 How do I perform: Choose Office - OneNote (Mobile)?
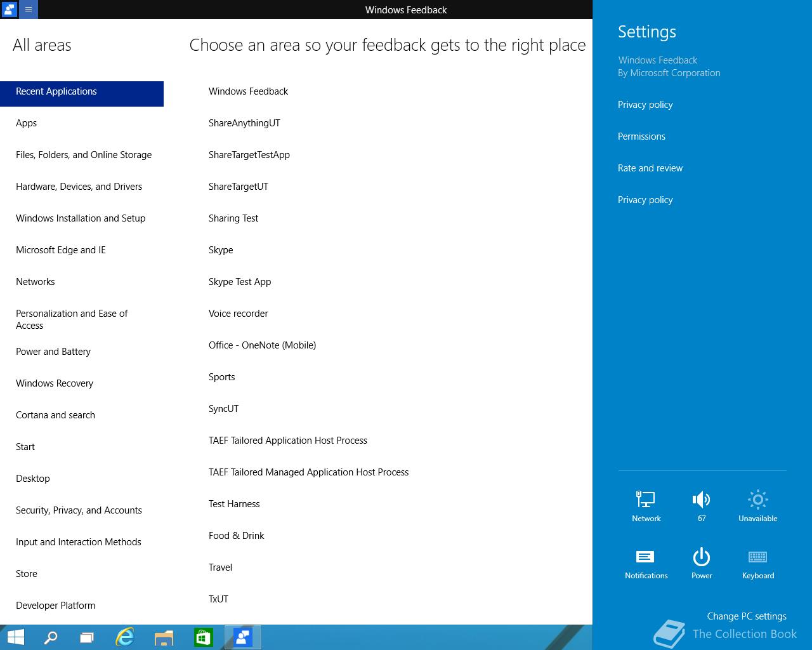[x=262, y=345]
